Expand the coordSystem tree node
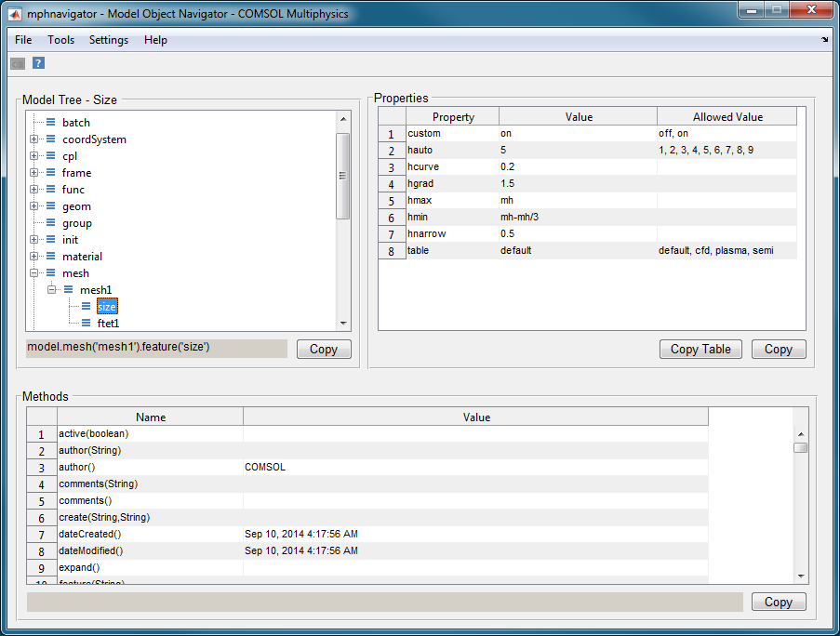Viewport: 840px width, 636px height. tap(34, 139)
